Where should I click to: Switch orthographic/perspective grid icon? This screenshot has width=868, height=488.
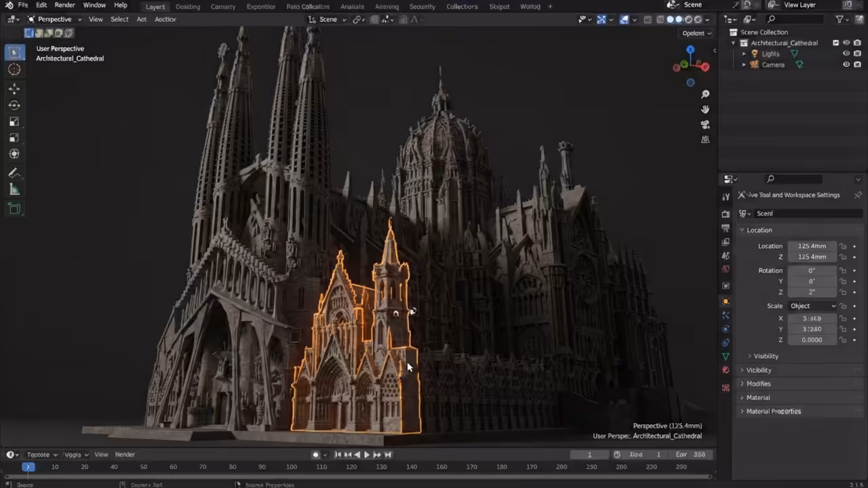pos(705,140)
